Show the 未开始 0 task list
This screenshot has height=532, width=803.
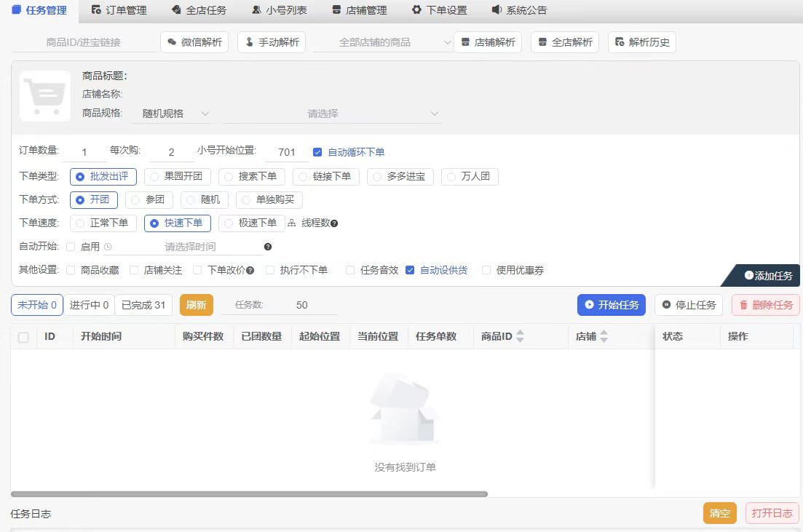pos(37,305)
